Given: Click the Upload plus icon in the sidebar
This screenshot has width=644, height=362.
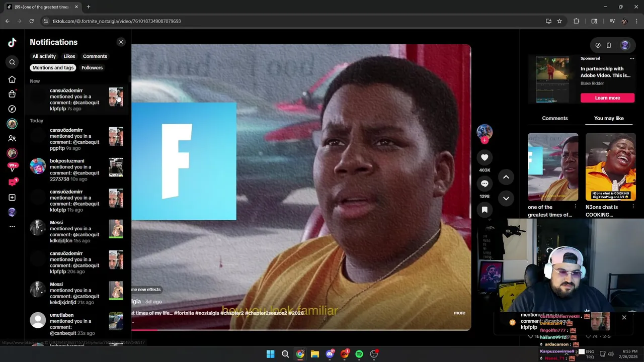Looking at the screenshot, I should coord(12,198).
